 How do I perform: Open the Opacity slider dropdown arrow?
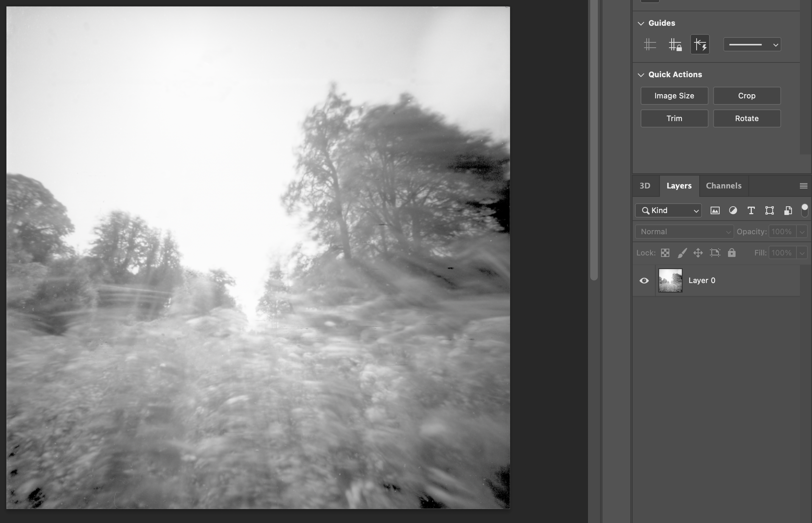[802, 232]
